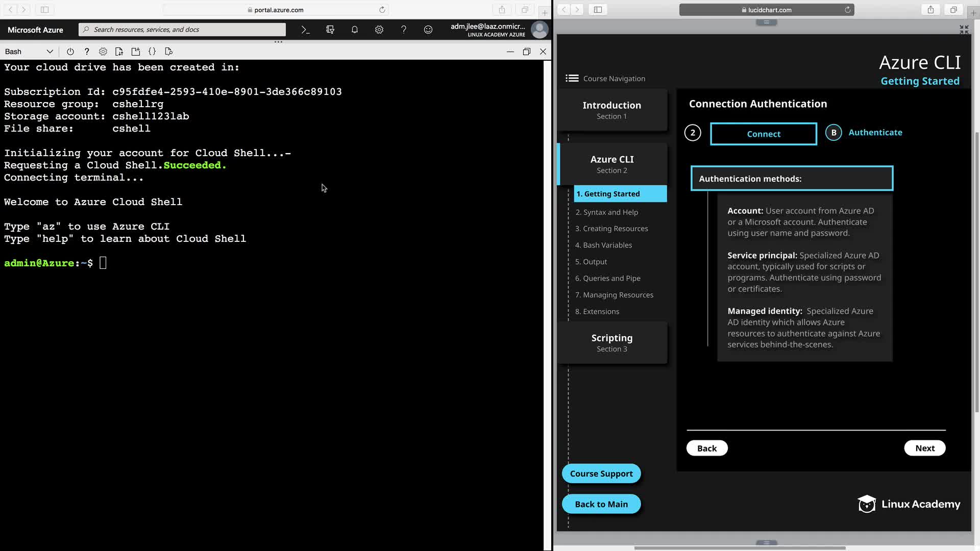Select the B Authenticate step circle

point(834,133)
